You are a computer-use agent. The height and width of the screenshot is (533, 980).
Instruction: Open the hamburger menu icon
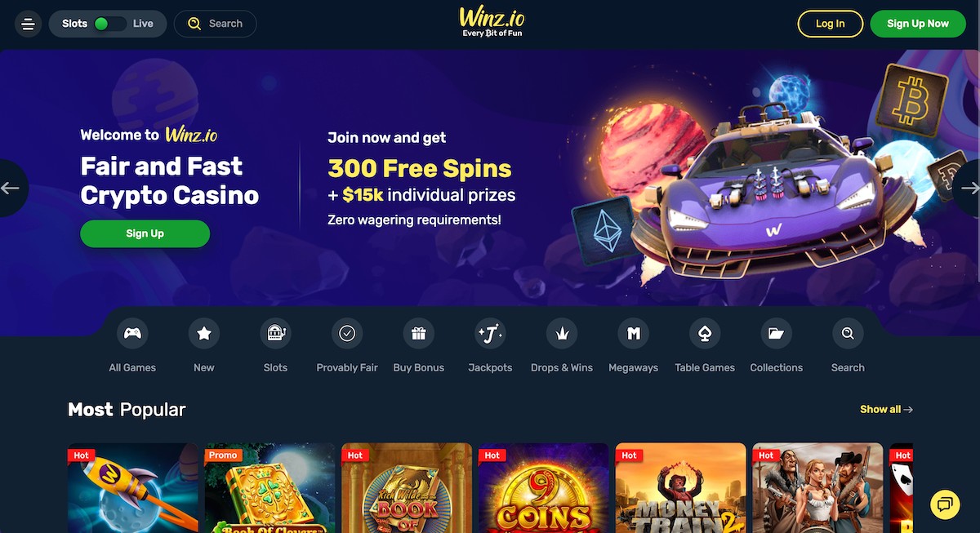point(29,24)
